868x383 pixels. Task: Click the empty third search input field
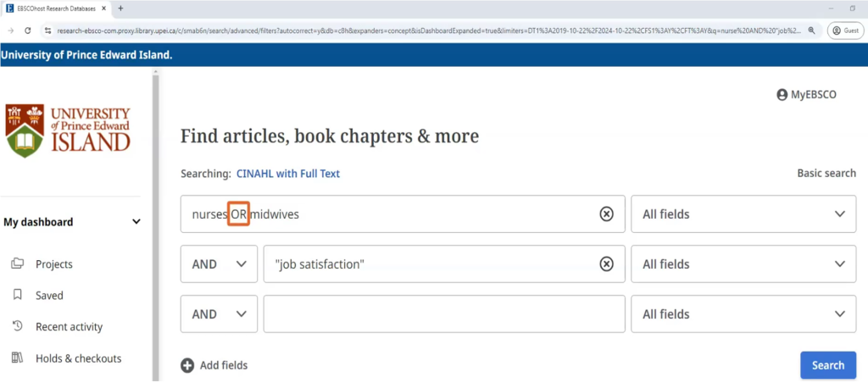[x=444, y=314]
